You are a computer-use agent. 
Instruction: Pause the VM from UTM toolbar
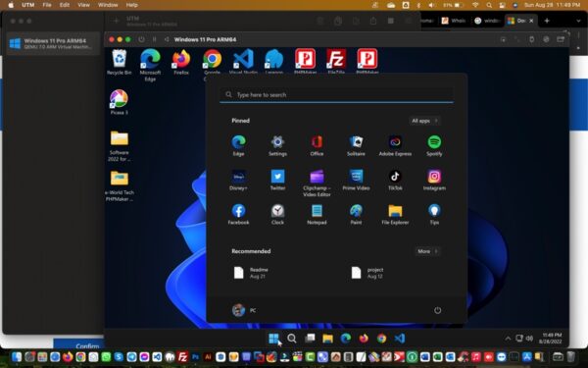[x=154, y=39]
